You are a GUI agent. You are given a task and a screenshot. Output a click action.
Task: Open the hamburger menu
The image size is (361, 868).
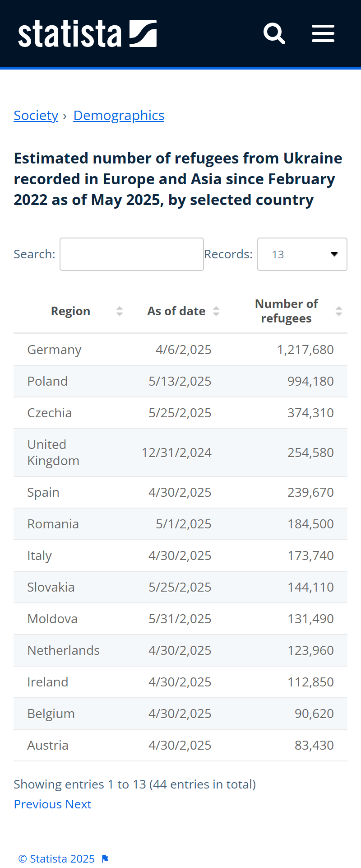coord(323,33)
